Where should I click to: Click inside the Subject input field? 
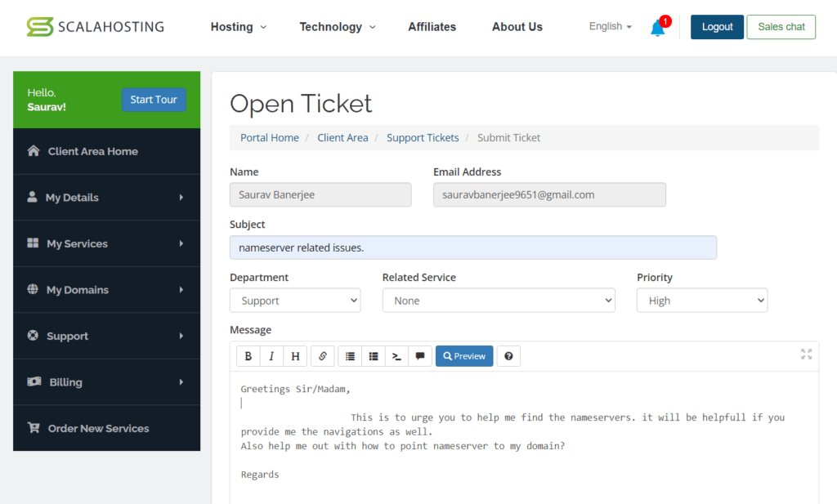click(x=472, y=247)
